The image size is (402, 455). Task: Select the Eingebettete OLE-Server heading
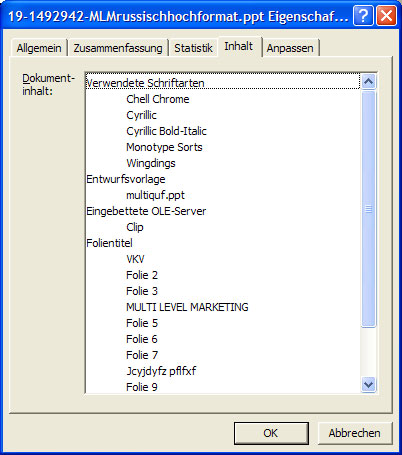coord(146,211)
